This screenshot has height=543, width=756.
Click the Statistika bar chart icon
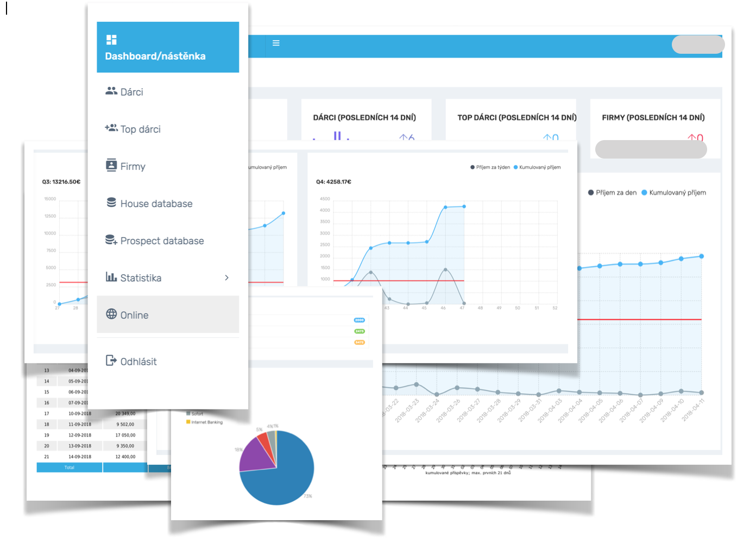click(x=111, y=277)
